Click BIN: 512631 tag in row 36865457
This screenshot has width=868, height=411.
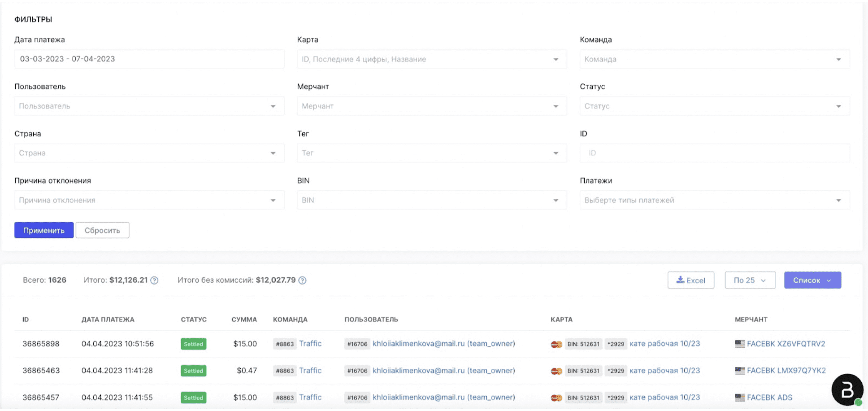[x=583, y=398]
